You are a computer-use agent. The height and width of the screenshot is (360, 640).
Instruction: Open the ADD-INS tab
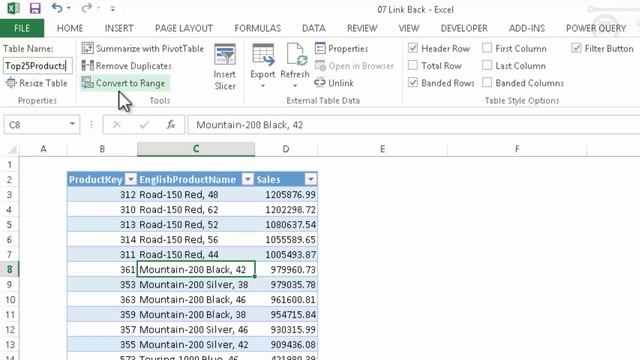[x=527, y=28]
